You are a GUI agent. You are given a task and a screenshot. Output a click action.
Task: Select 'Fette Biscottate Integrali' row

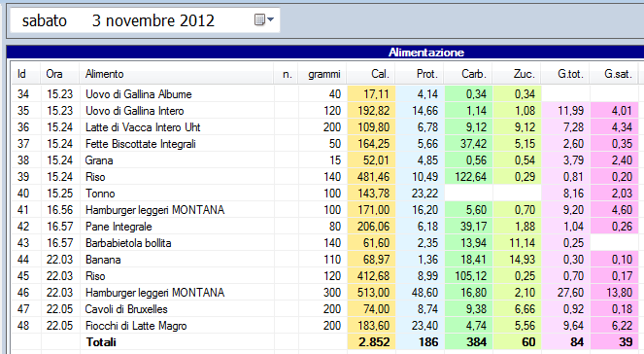(325, 144)
